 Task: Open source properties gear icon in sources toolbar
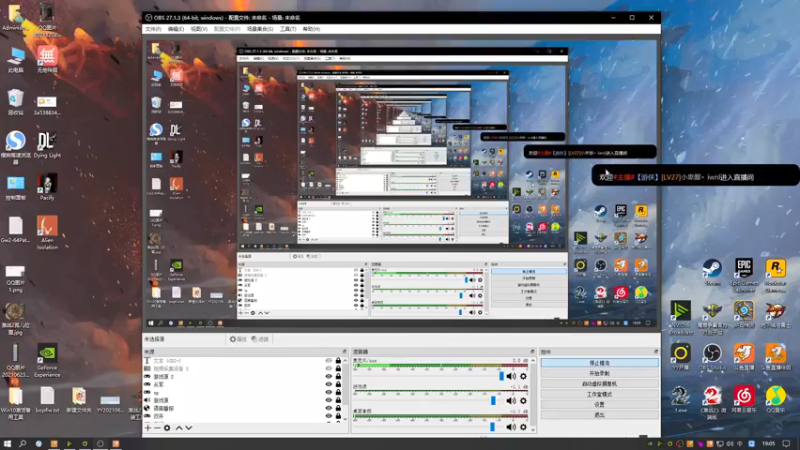click(x=167, y=428)
